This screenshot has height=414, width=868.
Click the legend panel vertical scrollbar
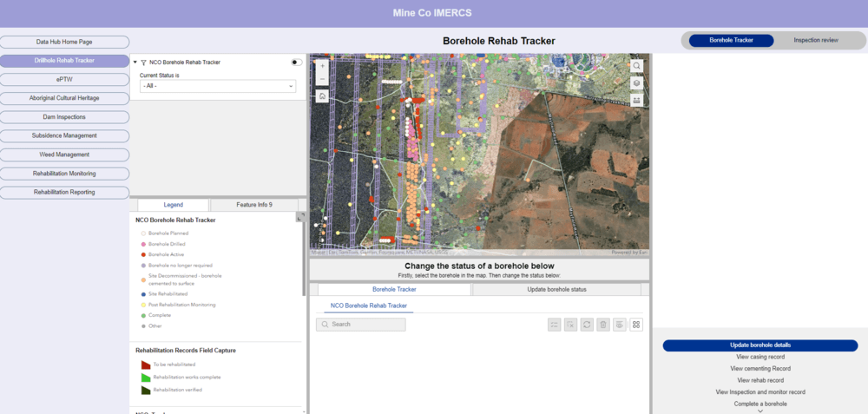point(303,260)
